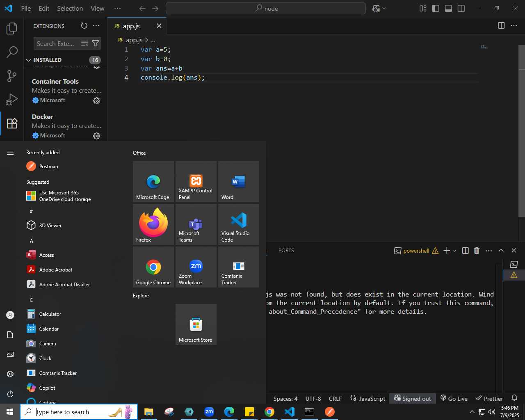The width and height of the screenshot is (525, 420).
Task: Switch to the PORTS panel tab
Action: tap(286, 251)
